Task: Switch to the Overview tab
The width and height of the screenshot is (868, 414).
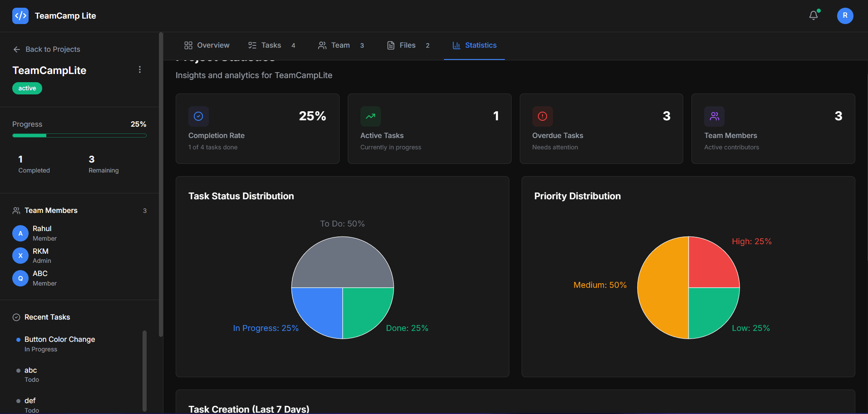Action: [x=207, y=45]
